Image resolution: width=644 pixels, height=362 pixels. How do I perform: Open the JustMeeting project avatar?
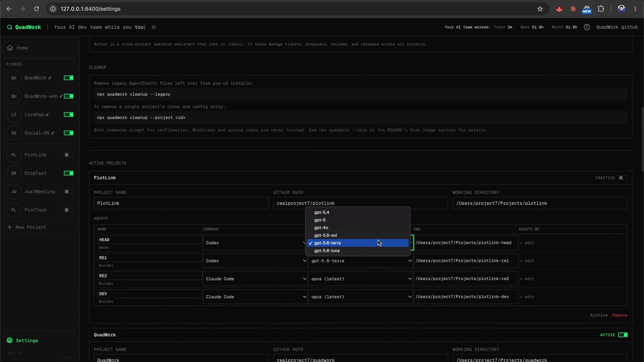(14, 192)
